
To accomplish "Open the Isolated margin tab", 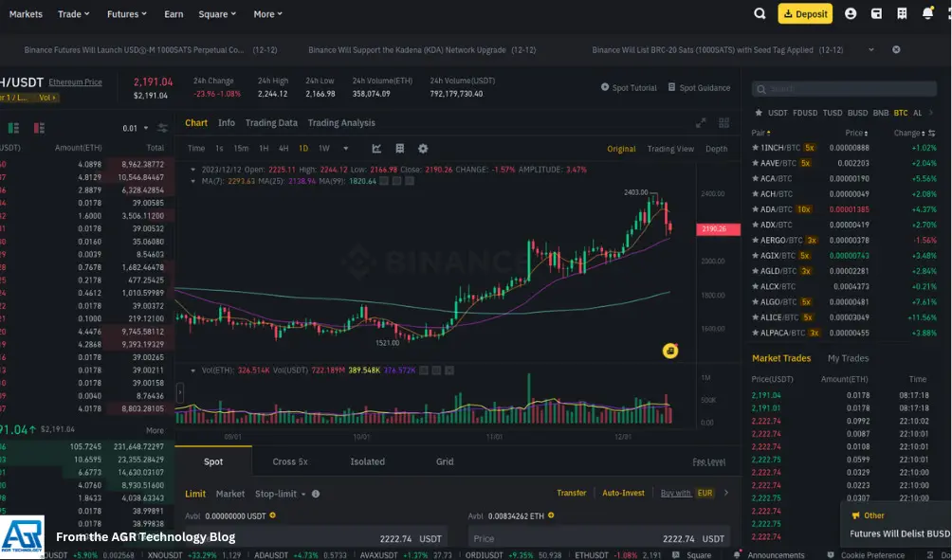I will point(368,461).
